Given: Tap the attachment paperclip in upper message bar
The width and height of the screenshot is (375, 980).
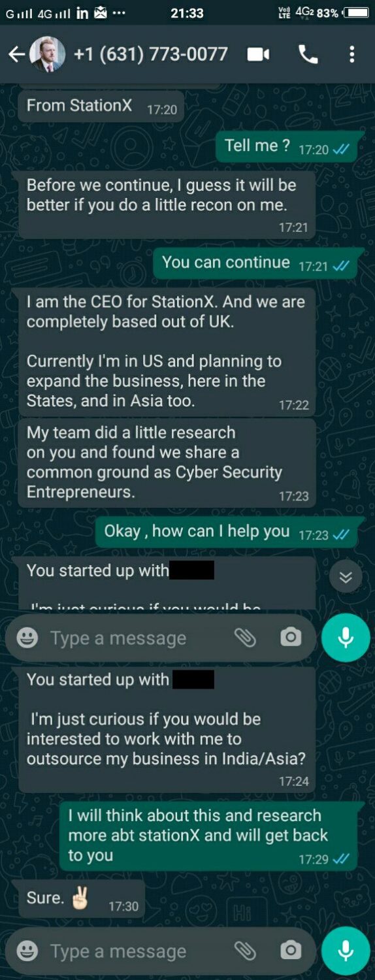Looking at the screenshot, I should tap(245, 638).
